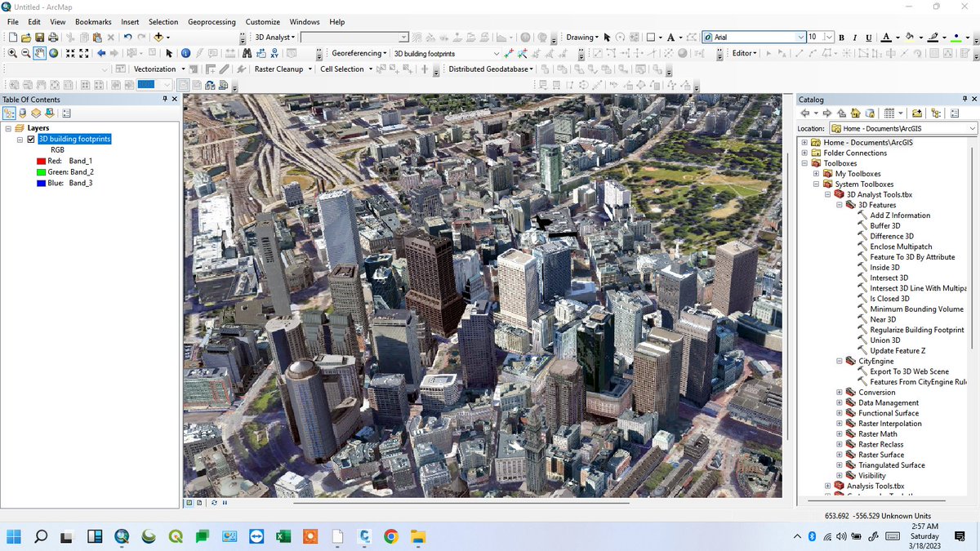The height and width of the screenshot is (551, 980).
Task: Select the Identify tool
Action: pyautogui.click(x=186, y=53)
